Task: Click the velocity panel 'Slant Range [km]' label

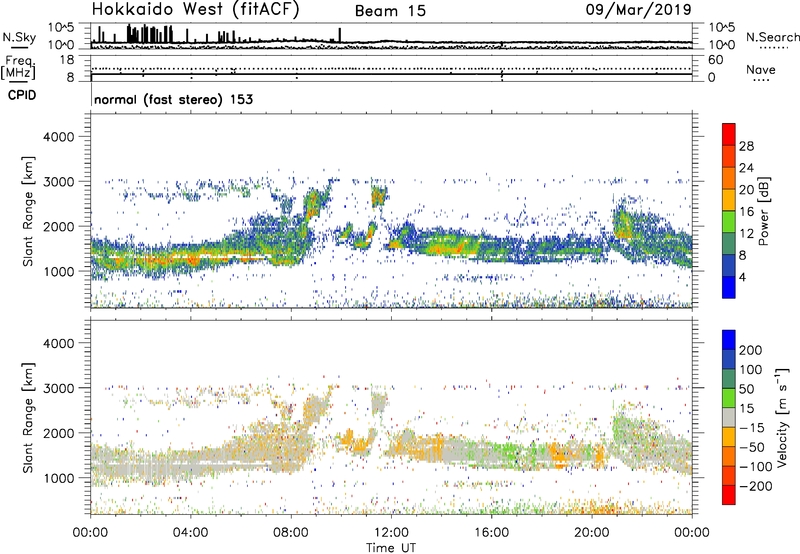Action: click(28, 418)
